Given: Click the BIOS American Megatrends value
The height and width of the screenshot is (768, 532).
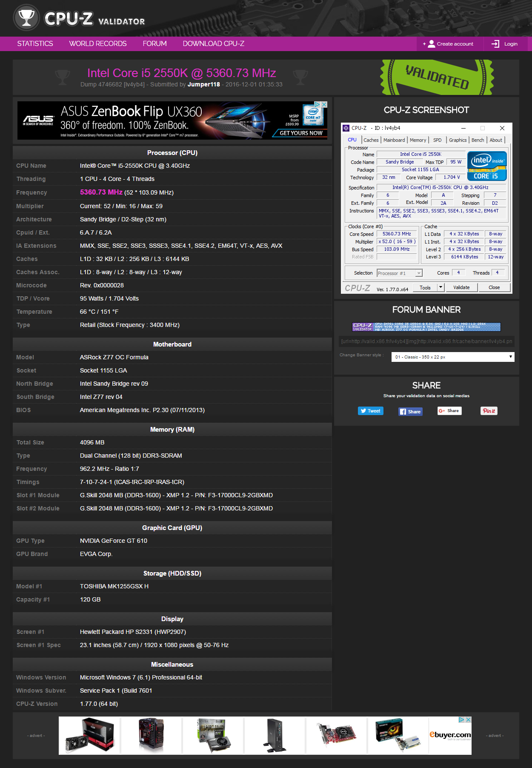Looking at the screenshot, I should click(142, 410).
